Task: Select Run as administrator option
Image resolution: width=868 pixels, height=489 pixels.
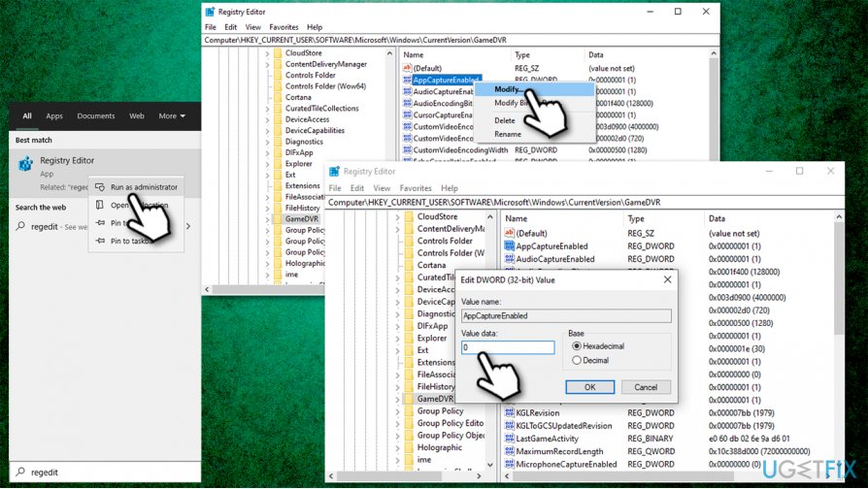Action: [136, 187]
